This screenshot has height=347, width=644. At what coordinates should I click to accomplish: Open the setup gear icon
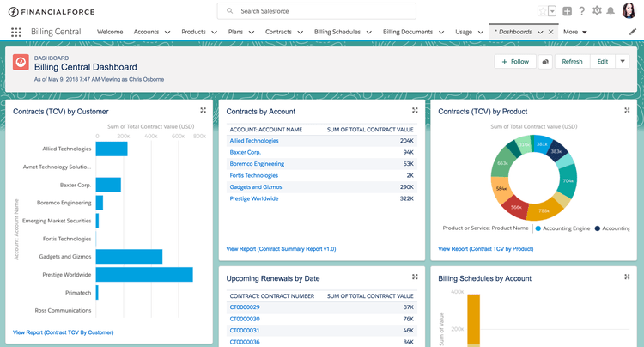(x=597, y=11)
